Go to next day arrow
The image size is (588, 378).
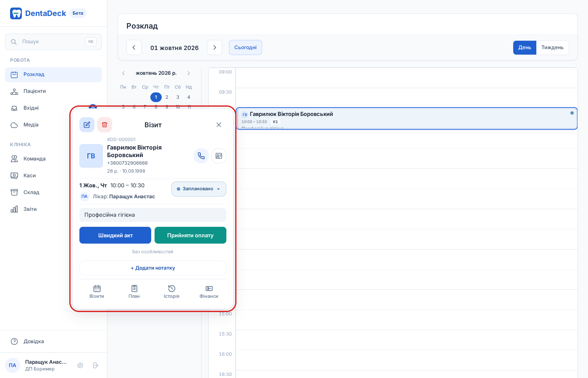pyautogui.click(x=215, y=47)
